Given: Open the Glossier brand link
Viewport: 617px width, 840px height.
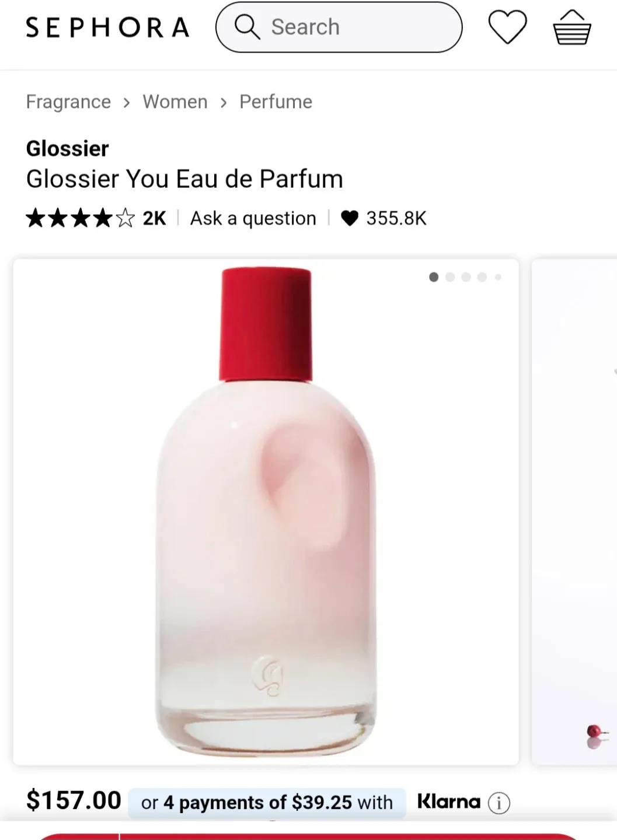Looking at the screenshot, I should pos(68,149).
